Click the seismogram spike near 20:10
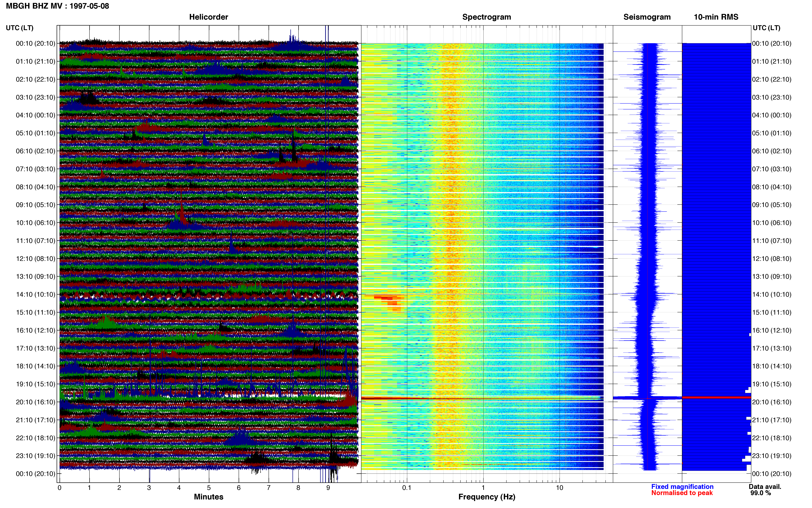 (647, 398)
